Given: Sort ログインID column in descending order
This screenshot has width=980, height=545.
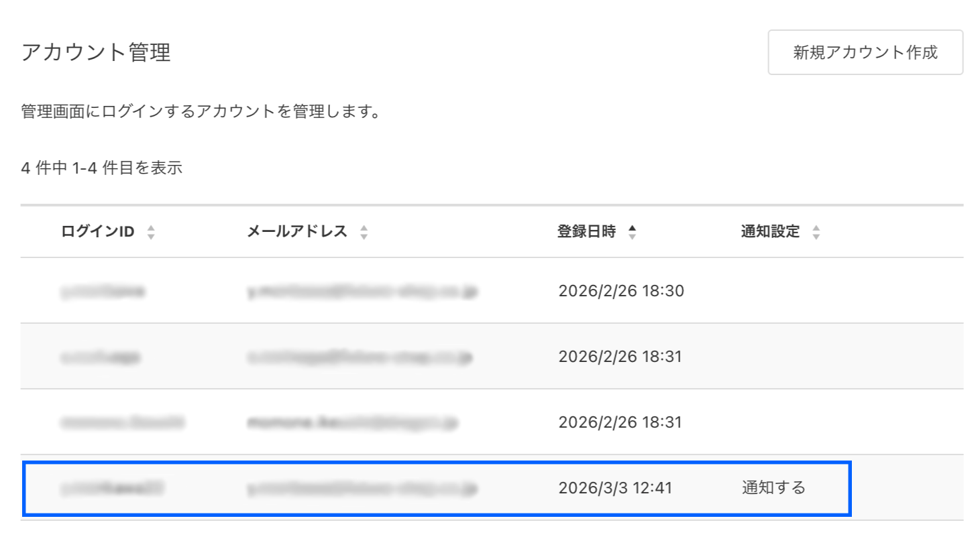Looking at the screenshot, I should pos(151,235).
